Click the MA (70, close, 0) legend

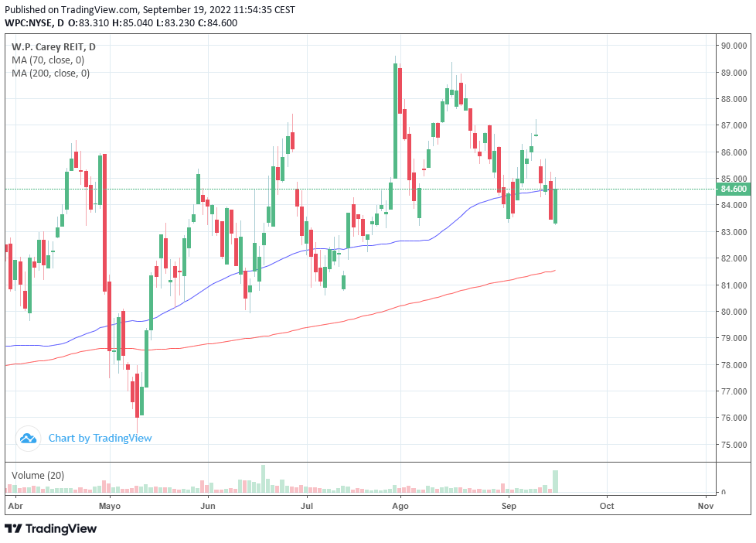(48, 60)
